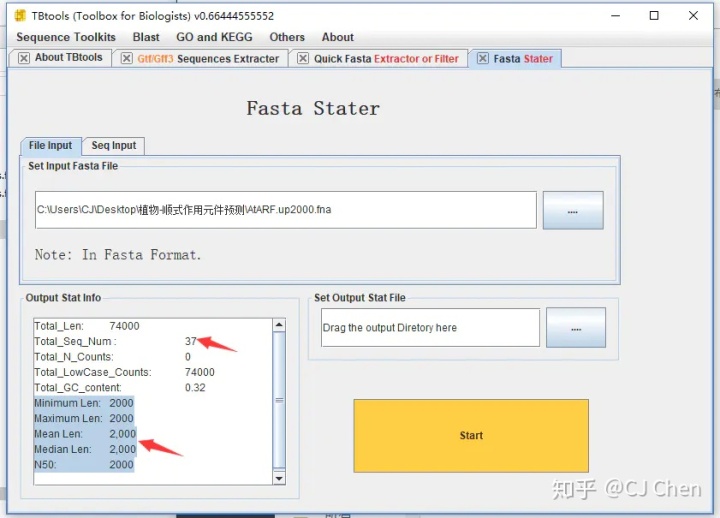The image size is (720, 518).
Task: Close the TBtools window
Action: [693, 16]
